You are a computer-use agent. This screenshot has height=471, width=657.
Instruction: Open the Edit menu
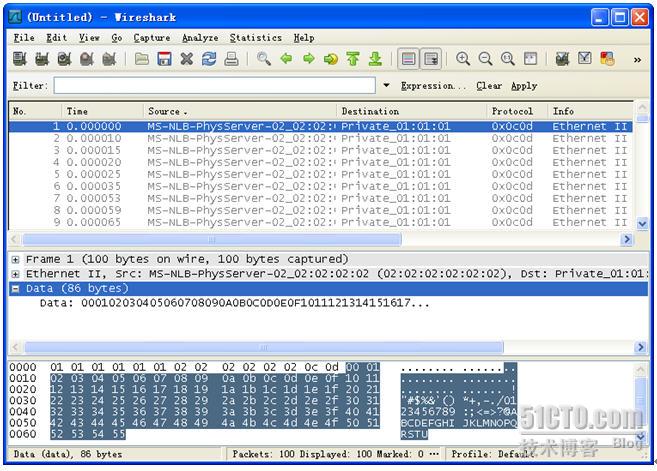tap(57, 38)
